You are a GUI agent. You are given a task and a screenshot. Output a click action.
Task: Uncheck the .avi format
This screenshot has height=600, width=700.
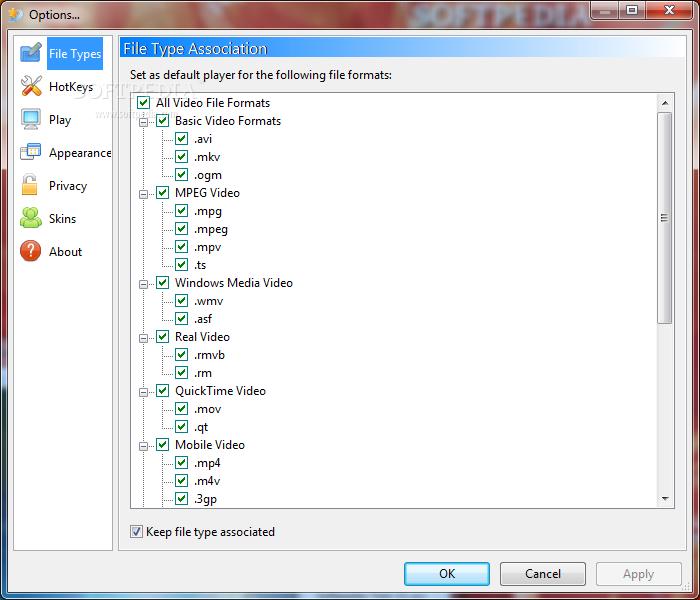181,139
